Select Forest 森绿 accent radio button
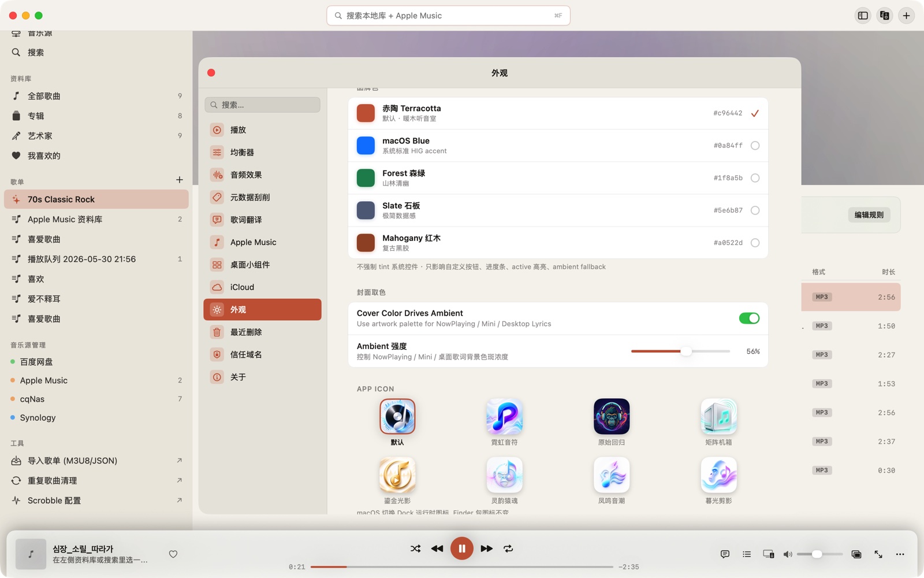924x578 pixels. click(x=755, y=178)
